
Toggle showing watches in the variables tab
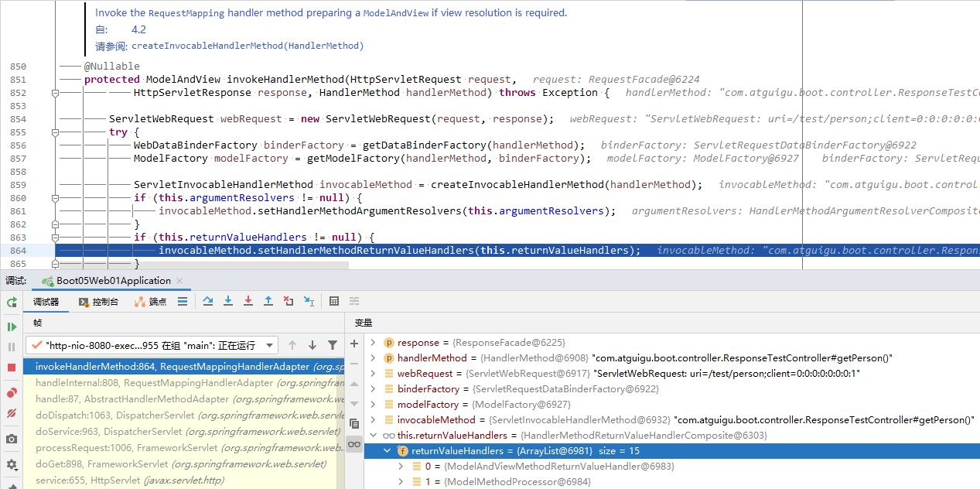tap(354, 444)
